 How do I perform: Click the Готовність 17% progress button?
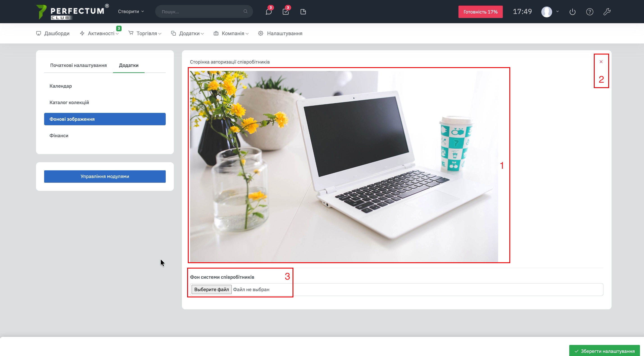click(480, 12)
